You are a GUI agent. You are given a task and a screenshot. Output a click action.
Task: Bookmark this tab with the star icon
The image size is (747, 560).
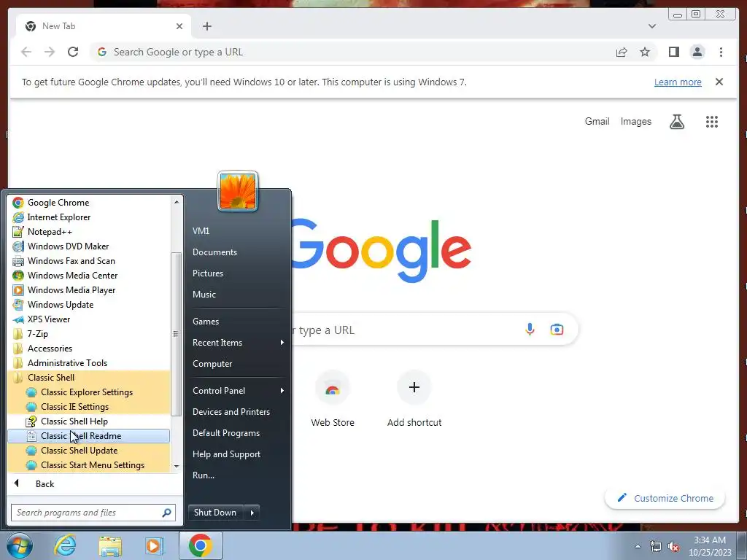pos(645,52)
